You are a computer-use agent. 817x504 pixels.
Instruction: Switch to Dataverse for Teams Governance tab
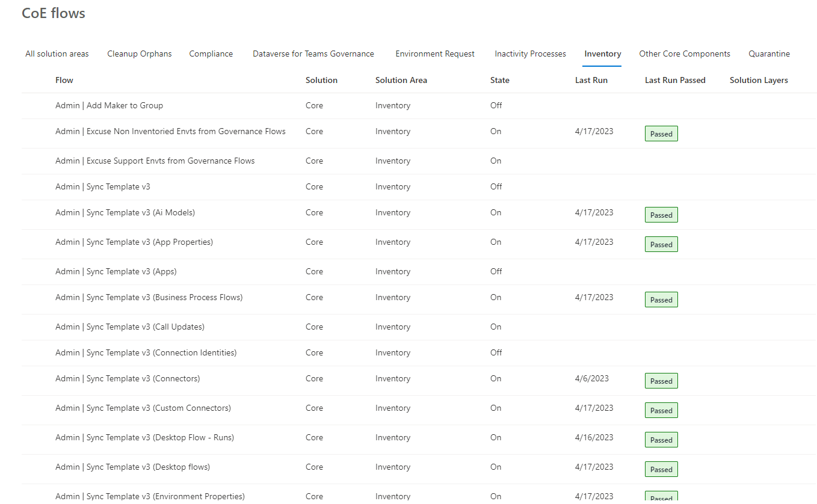click(x=313, y=54)
